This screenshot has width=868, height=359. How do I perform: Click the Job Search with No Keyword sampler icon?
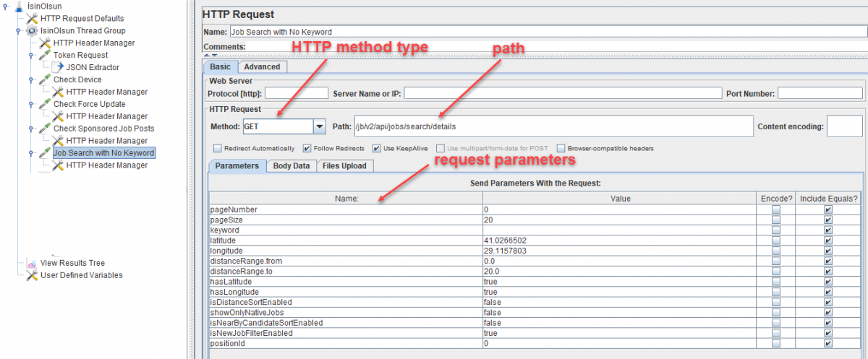point(45,153)
